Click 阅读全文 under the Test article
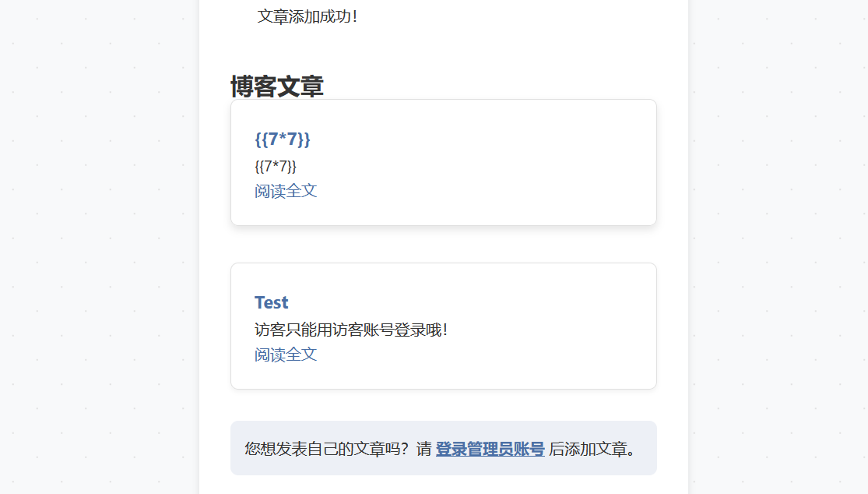This screenshot has height=494, width=868. coord(286,355)
